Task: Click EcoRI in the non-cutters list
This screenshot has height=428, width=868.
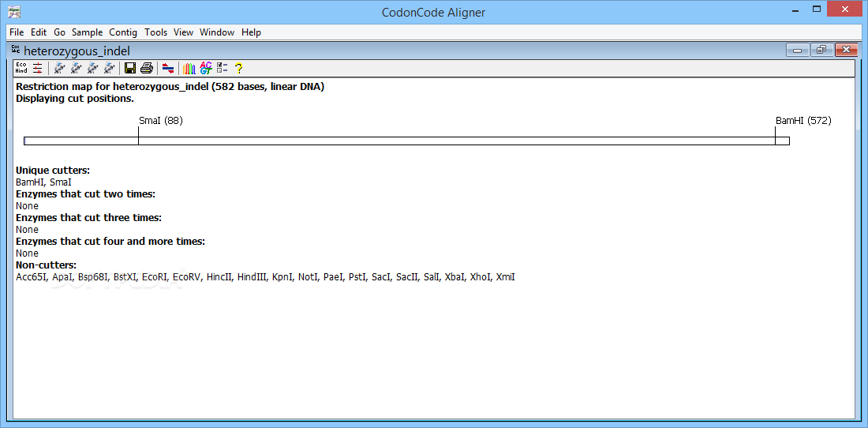Action: [154, 277]
